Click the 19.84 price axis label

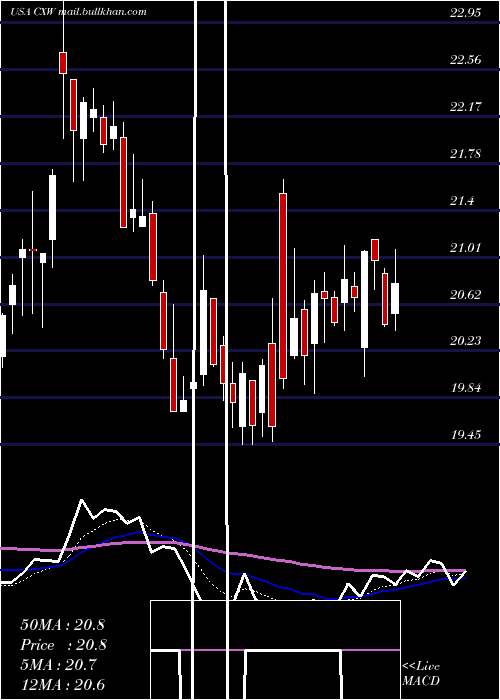[466, 388]
